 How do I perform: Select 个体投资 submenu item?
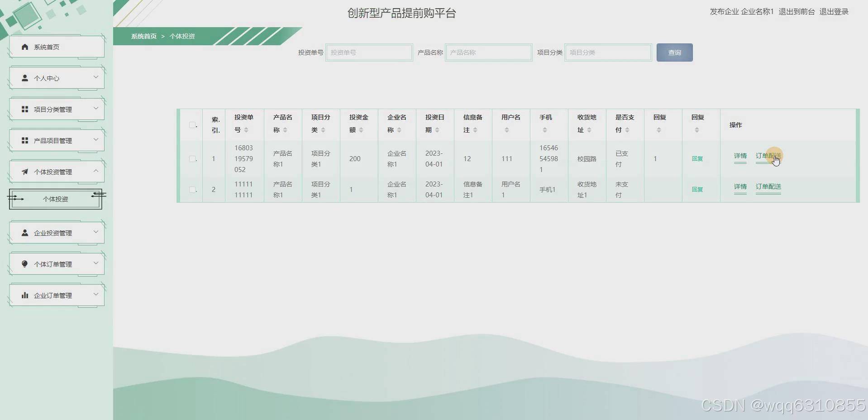pyautogui.click(x=56, y=199)
